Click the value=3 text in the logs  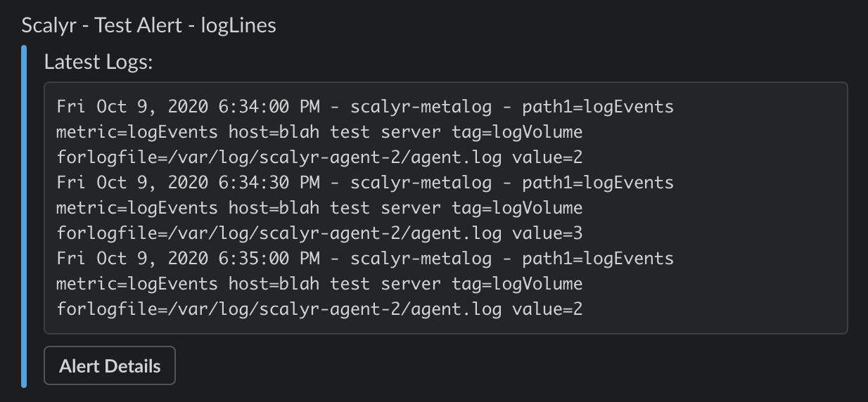[547, 233]
